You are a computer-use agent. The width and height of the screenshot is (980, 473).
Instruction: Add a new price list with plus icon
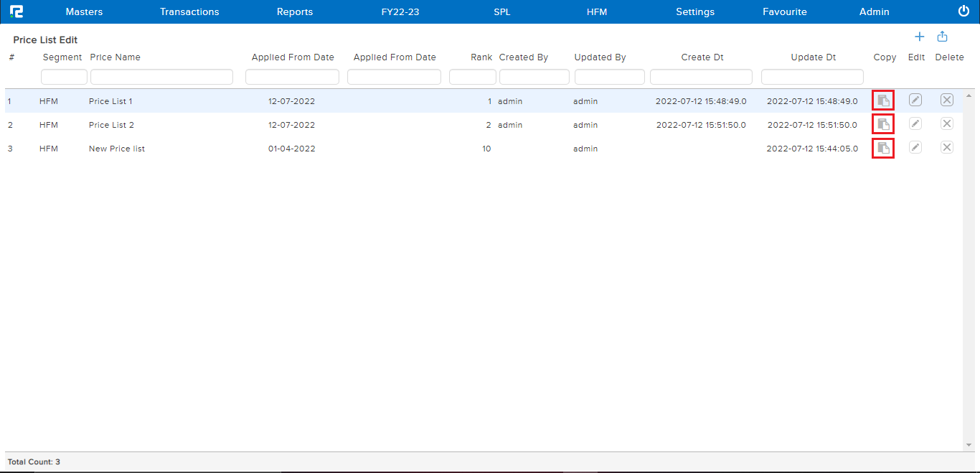click(x=919, y=37)
